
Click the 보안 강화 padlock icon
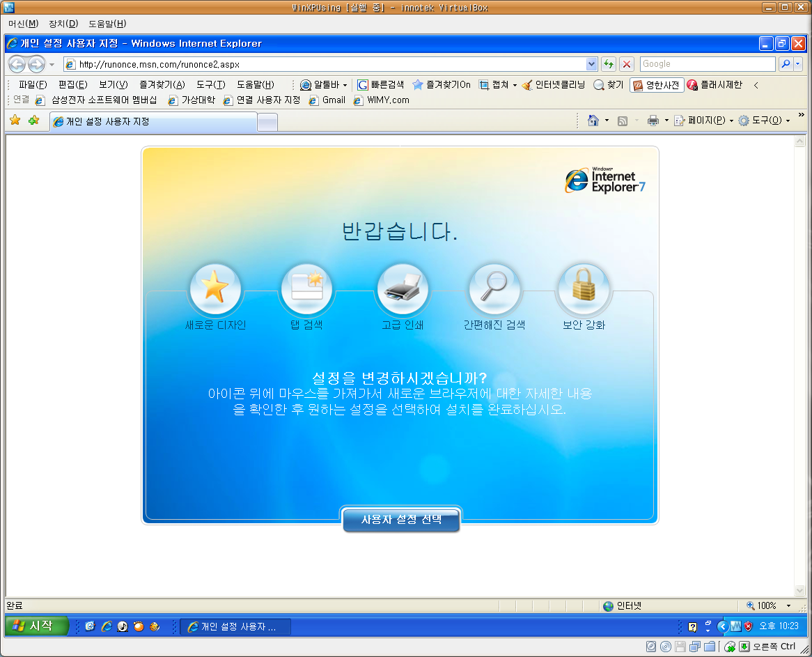[584, 288]
